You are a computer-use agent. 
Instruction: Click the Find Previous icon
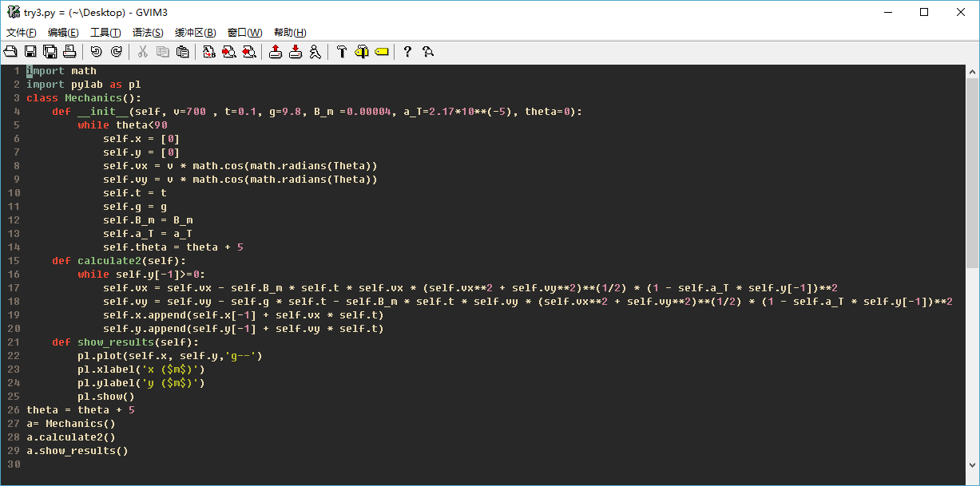[x=248, y=52]
